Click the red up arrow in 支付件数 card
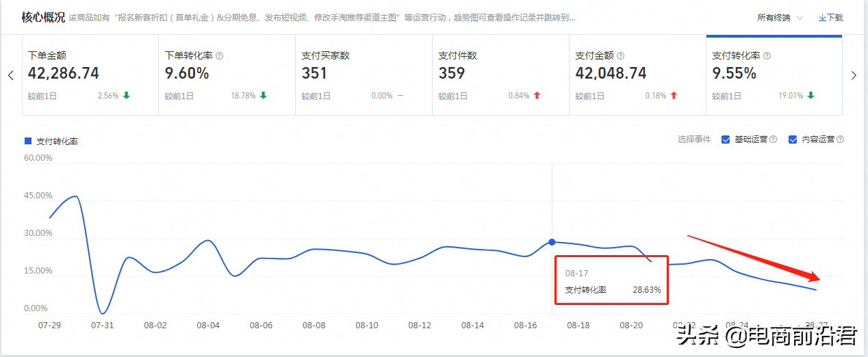Image resolution: width=868 pixels, height=357 pixels. tap(537, 96)
